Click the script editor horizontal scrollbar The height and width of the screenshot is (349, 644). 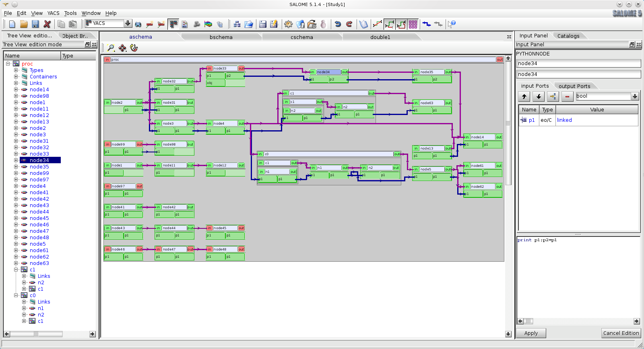coord(578,321)
